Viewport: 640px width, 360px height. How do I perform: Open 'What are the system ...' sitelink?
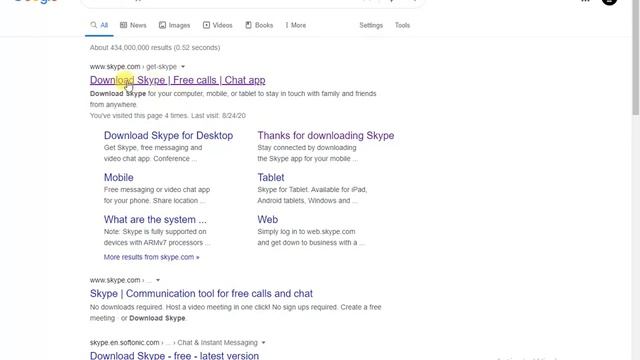click(x=155, y=220)
